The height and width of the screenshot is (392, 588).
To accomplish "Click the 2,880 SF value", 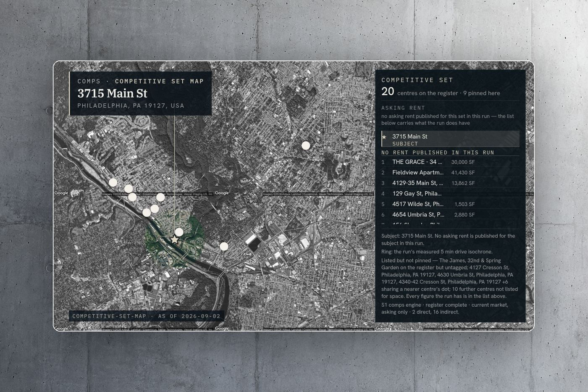I will click(x=465, y=215).
